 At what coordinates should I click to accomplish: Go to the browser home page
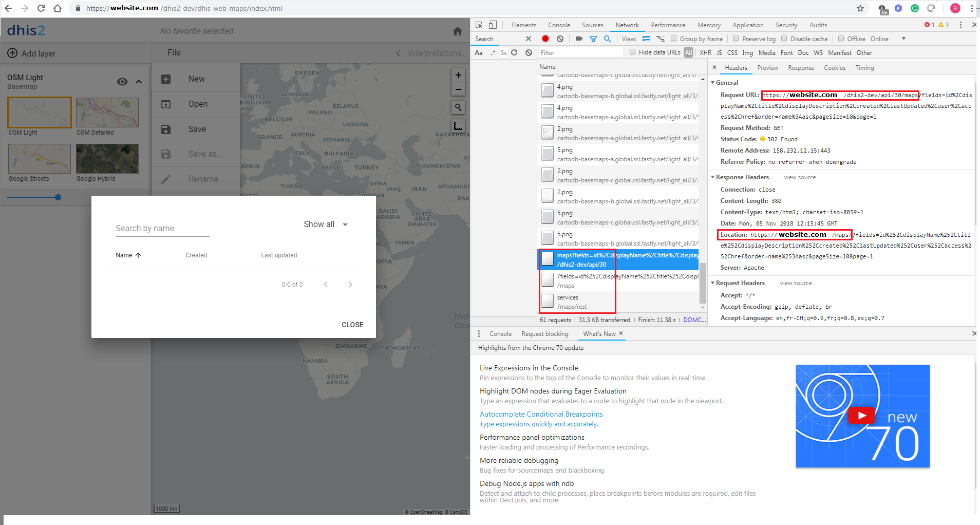pyautogui.click(x=58, y=8)
